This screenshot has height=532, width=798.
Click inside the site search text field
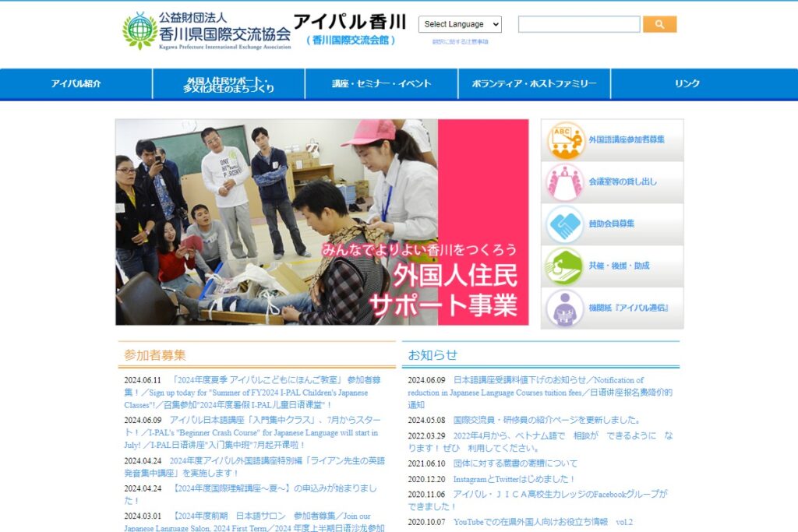tap(578, 25)
